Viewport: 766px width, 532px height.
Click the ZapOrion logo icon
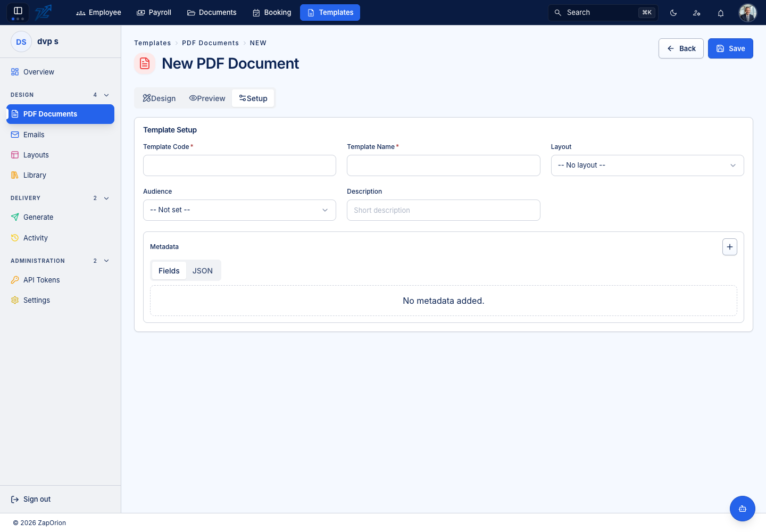point(43,12)
